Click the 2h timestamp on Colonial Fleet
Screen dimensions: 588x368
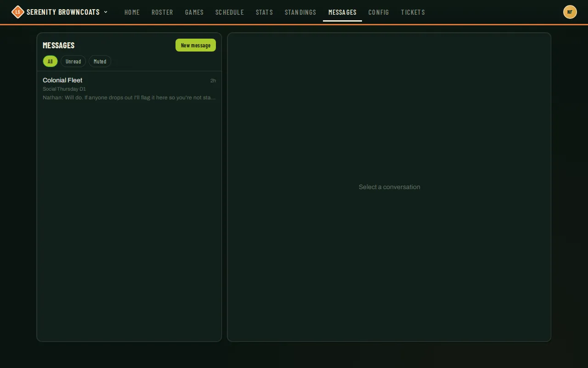click(x=213, y=80)
